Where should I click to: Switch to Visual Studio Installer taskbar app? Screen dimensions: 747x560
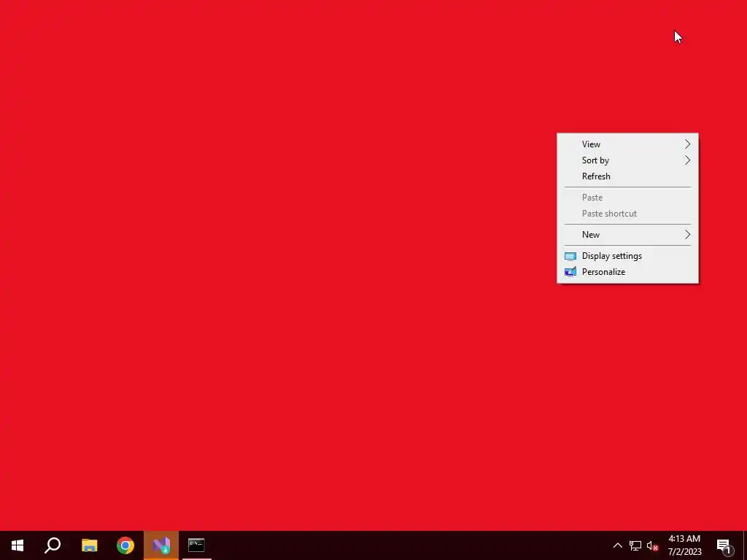coord(161,545)
